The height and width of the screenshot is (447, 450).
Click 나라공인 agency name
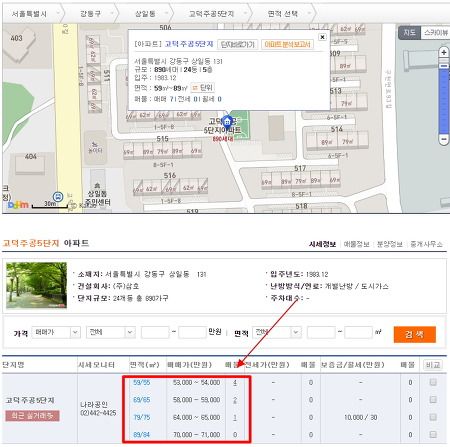point(94,405)
